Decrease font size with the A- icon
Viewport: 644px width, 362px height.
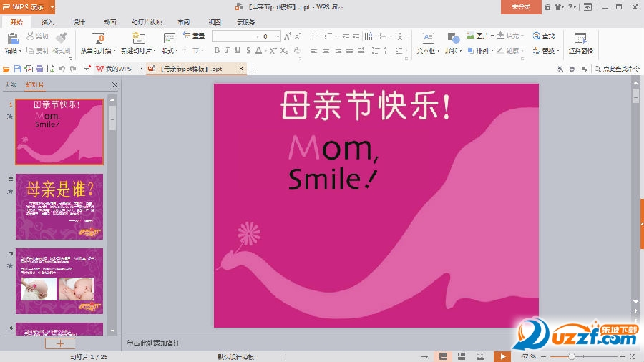click(x=298, y=36)
